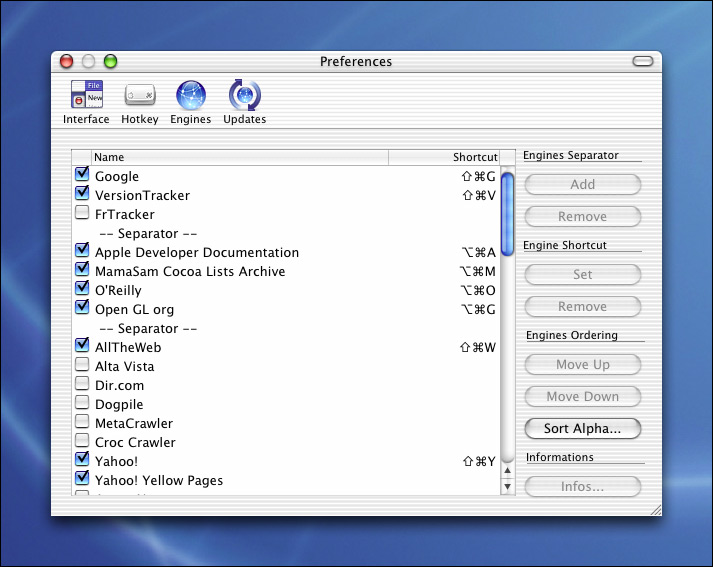Close the Preferences window
This screenshot has height=567, width=713.
66,61
